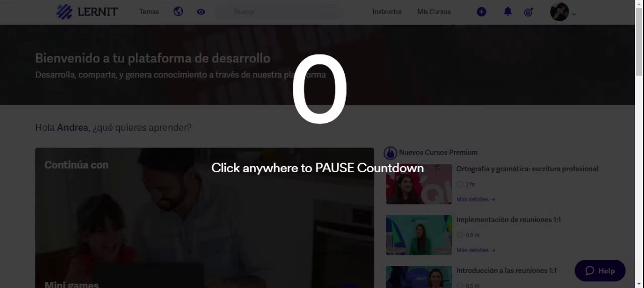Open the globe language icon
The width and height of the screenshot is (644, 288).
(x=178, y=12)
